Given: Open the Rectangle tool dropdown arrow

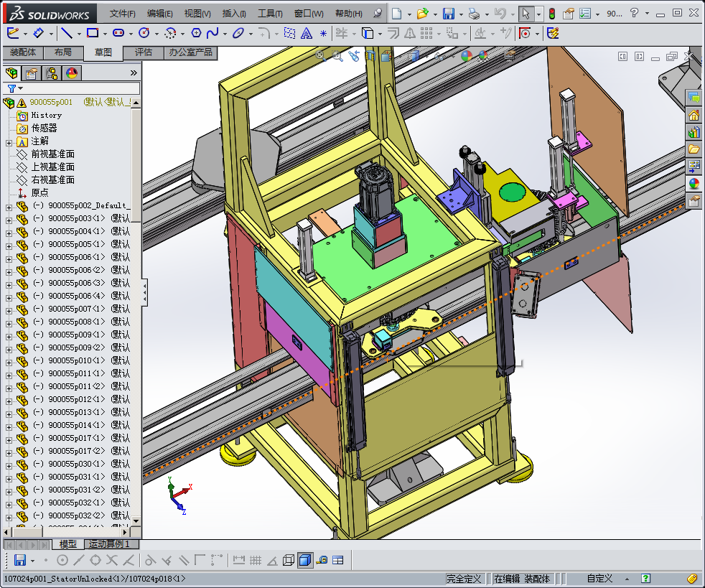Looking at the screenshot, I should [x=105, y=34].
